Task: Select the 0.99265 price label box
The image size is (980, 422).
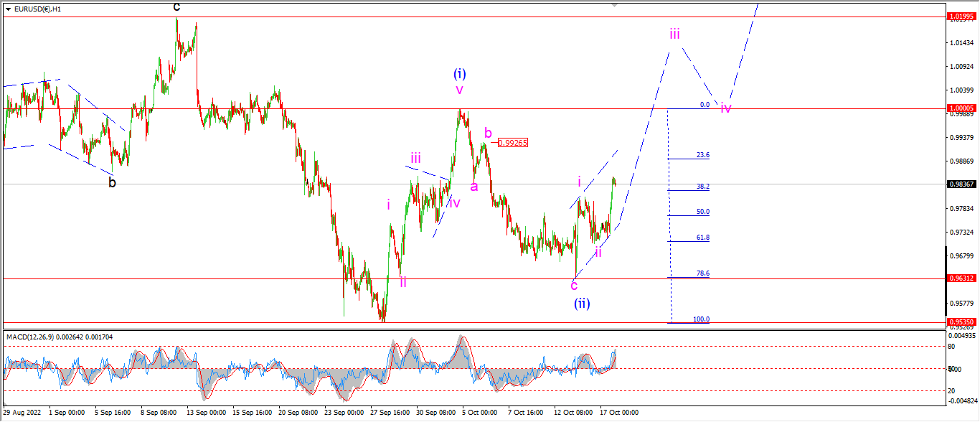Action: tap(512, 143)
